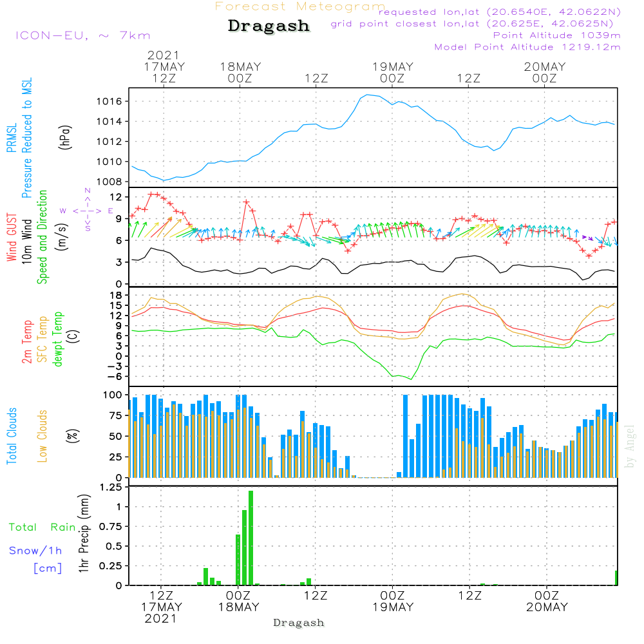
Task: Click the (%) cloud unit label
Action: [72, 436]
